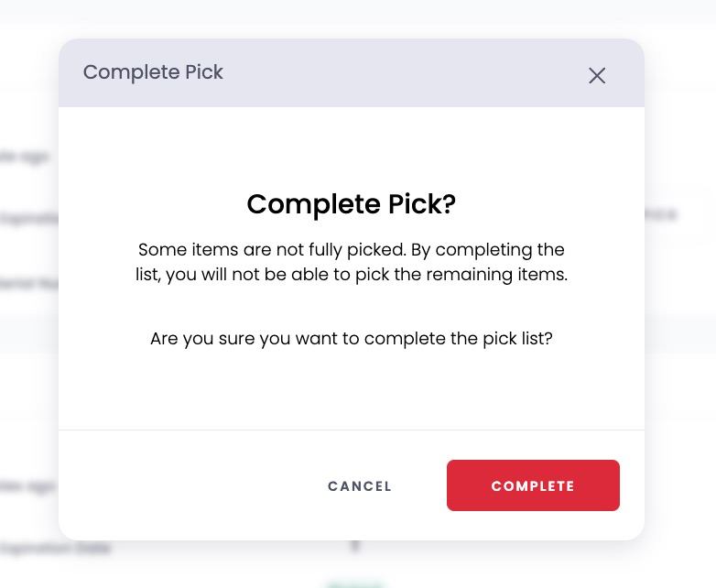Abort the pick completion via Cancel
The height and width of the screenshot is (588, 716).
pos(360,486)
